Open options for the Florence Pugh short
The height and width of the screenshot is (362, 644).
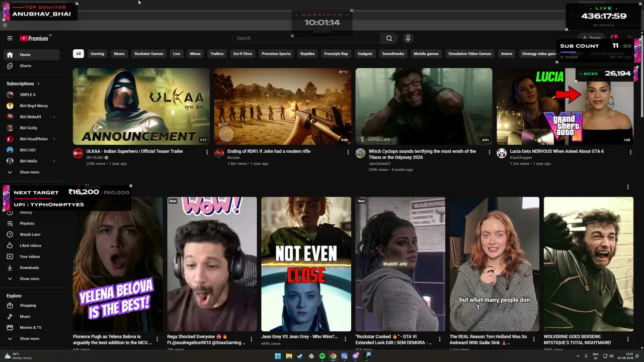pyautogui.click(x=157, y=339)
